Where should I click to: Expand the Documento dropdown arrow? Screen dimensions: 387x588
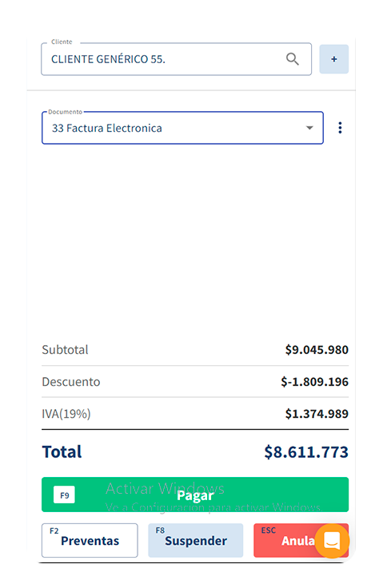click(309, 128)
